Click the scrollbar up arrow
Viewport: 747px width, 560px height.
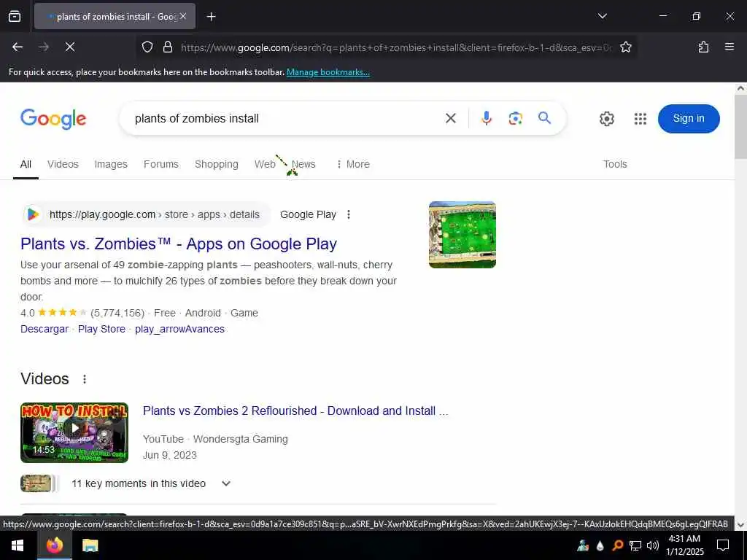(740, 88)
